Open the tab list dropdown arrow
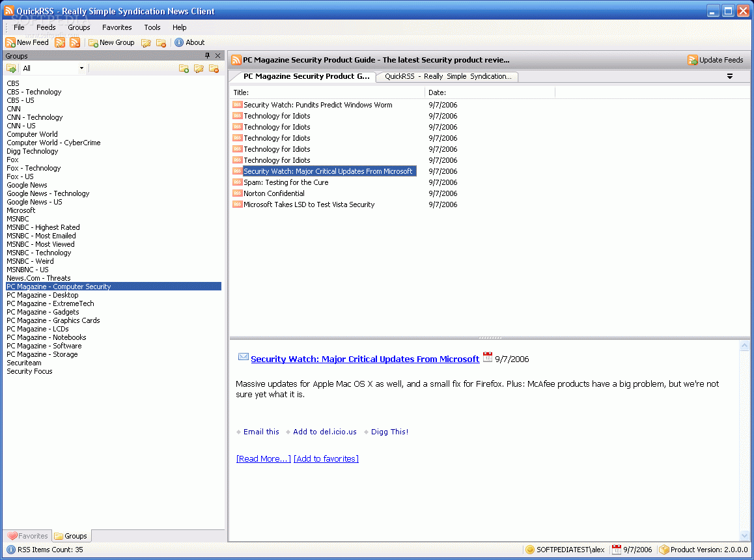 tap(729, 76)
